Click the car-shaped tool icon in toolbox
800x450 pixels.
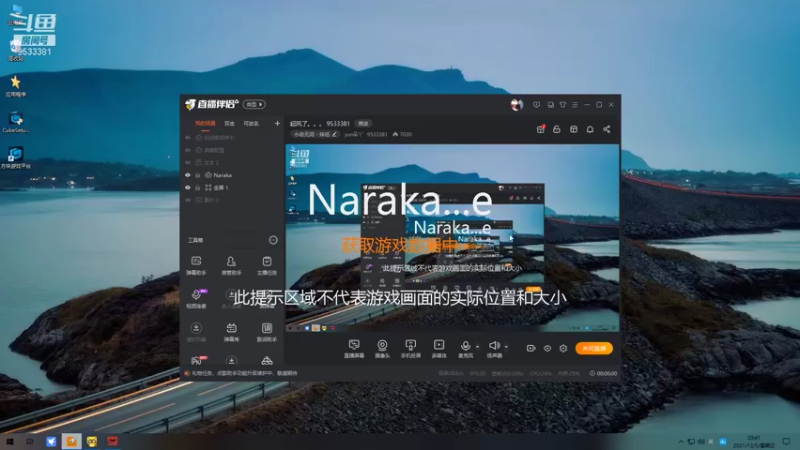pyautogui.click(x=267, y=361)
